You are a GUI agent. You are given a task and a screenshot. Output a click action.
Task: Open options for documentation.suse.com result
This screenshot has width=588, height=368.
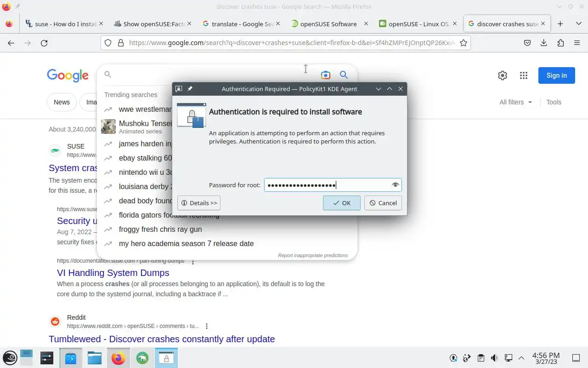pyautogui.click(x=193, y=261)
